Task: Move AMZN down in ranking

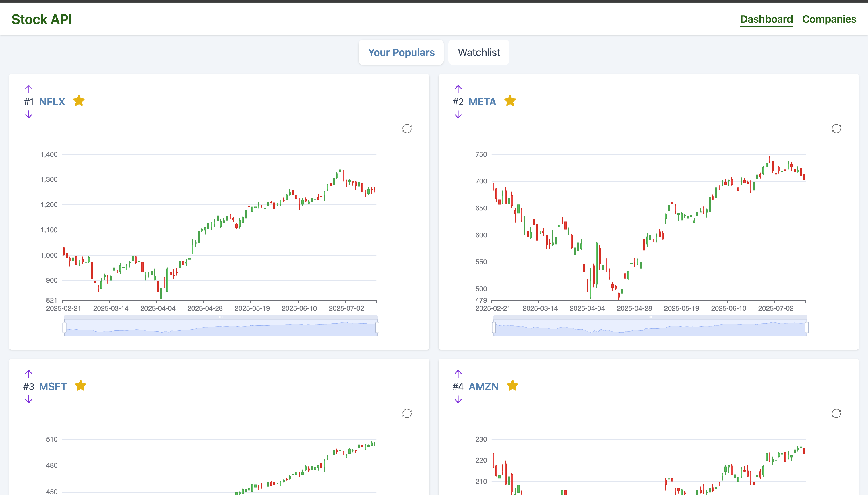Action: click(458, 399)
